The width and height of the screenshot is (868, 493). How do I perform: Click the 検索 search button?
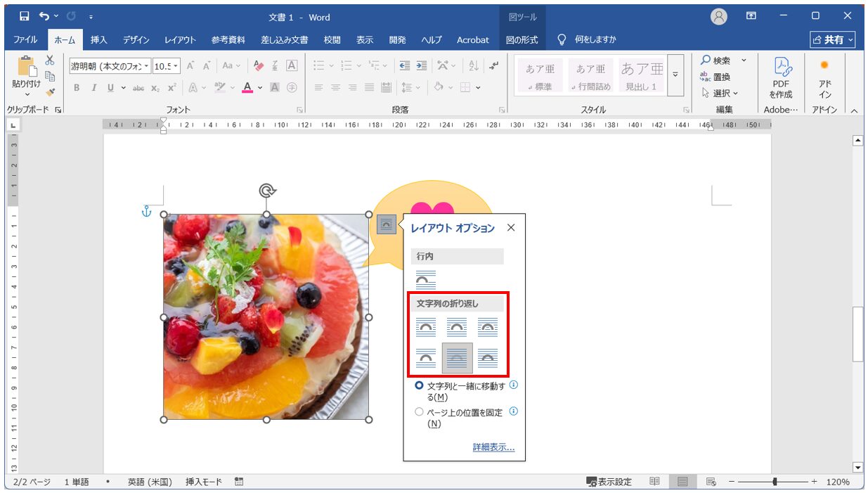click(x=717, y=60)
